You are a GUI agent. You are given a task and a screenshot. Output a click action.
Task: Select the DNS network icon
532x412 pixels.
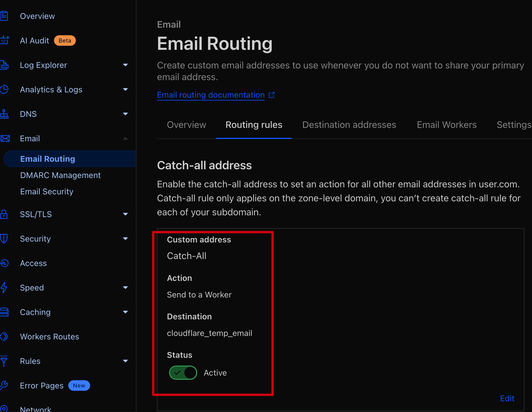point(4,114)
